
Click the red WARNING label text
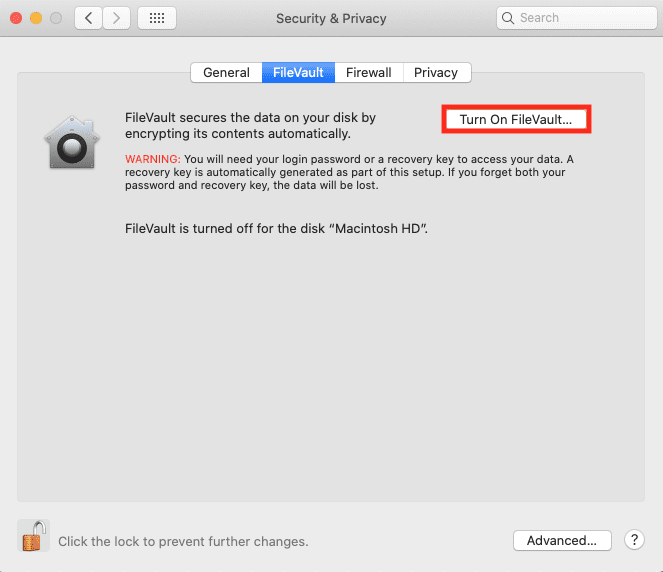[153, 159]
